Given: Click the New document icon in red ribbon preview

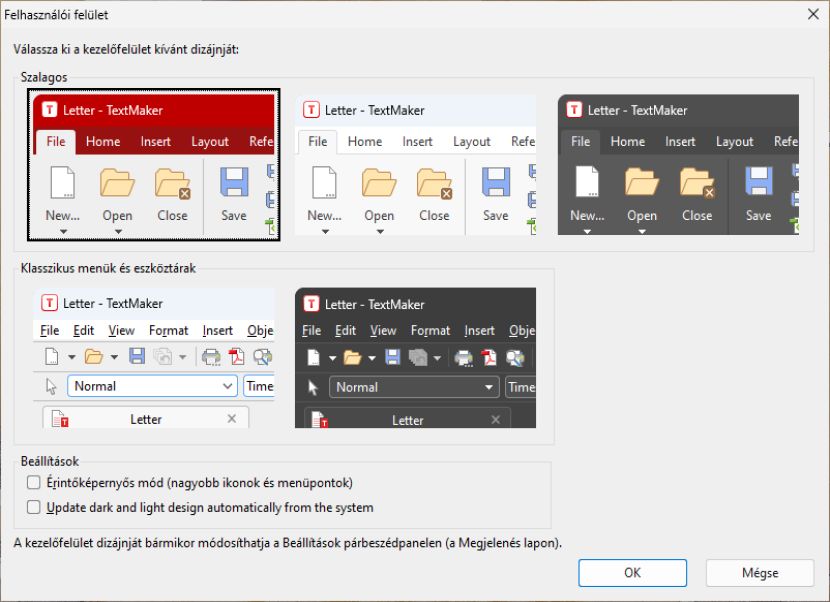Looking at the screenshot, I should [x=62, y=182].
